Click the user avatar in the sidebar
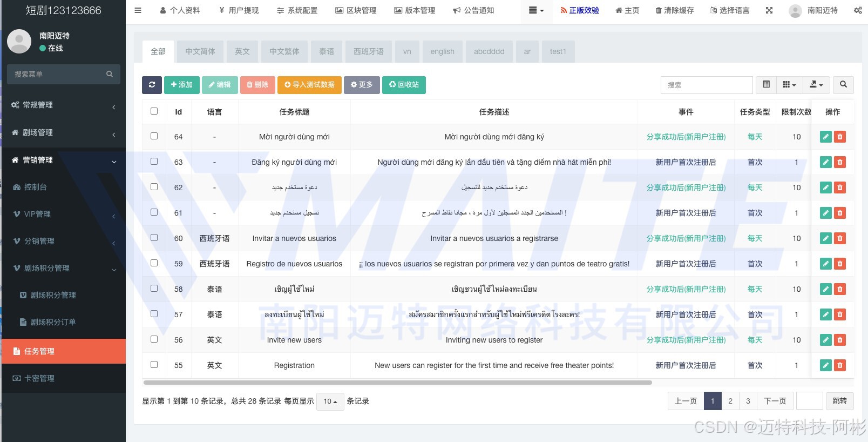This screenshot has width=868, height=442. (x=19, y=42)
